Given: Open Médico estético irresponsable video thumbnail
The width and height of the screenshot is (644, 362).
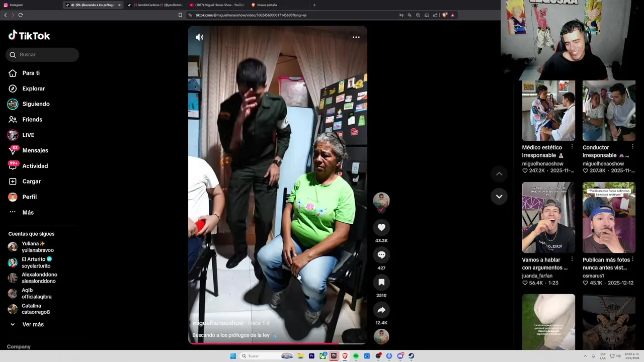Looking at the screenshot, I should tap(548, 111).
